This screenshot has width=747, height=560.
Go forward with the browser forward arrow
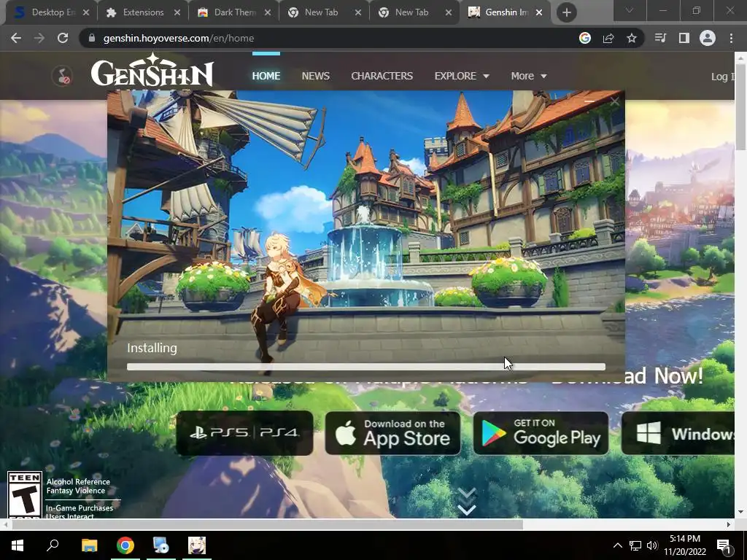[x=39, y=38]
